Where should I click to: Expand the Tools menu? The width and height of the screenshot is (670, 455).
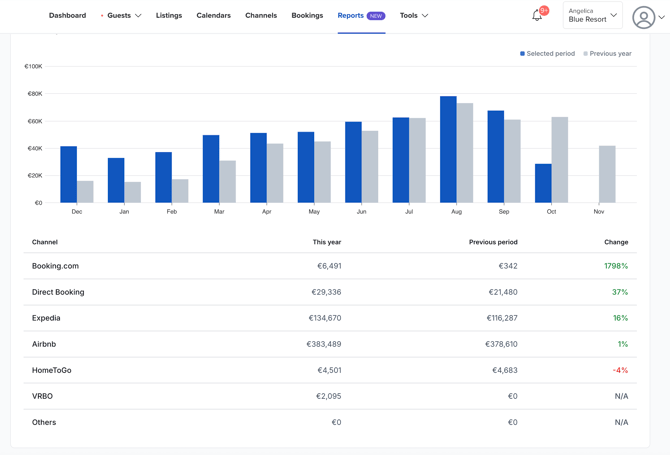click(414, 15)
